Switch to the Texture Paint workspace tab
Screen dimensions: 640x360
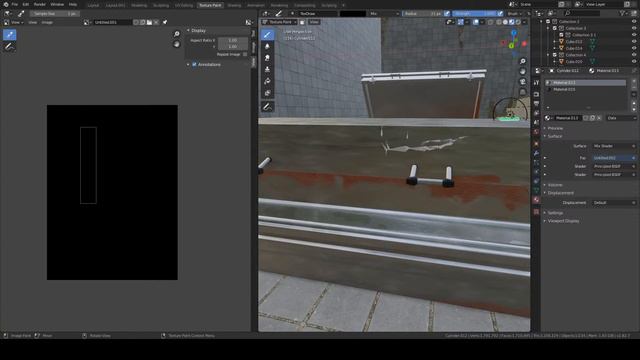[x=210, y=5]
